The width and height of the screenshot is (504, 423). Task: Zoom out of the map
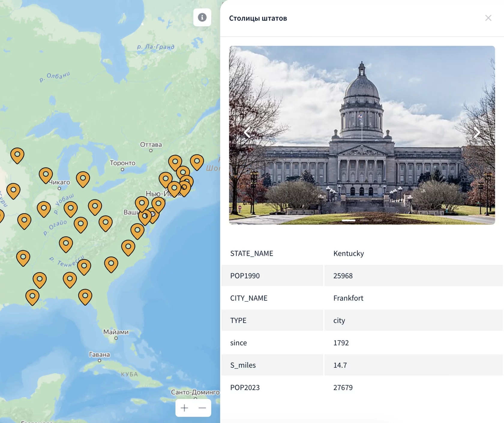[x=202, y=408]
